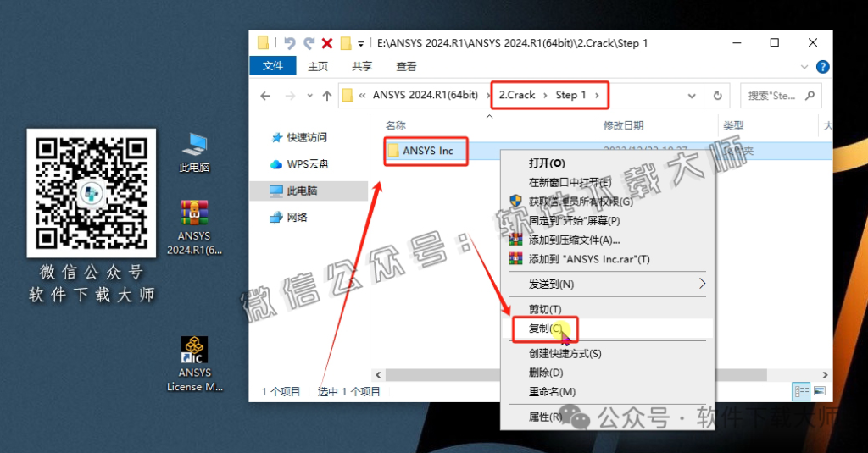
Task: Choose 在新窗口中打开(E) in context menu
Action: click(607, 183)
